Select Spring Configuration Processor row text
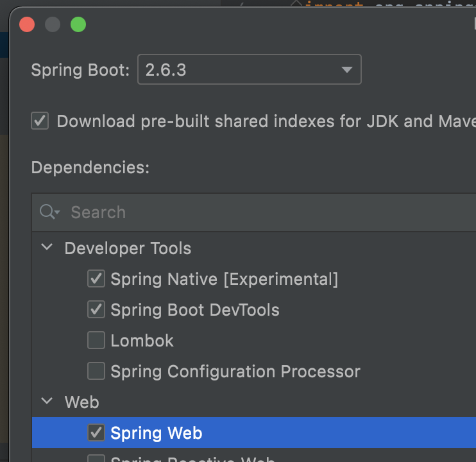Viewport: 476px width, 462px height. 235,372
